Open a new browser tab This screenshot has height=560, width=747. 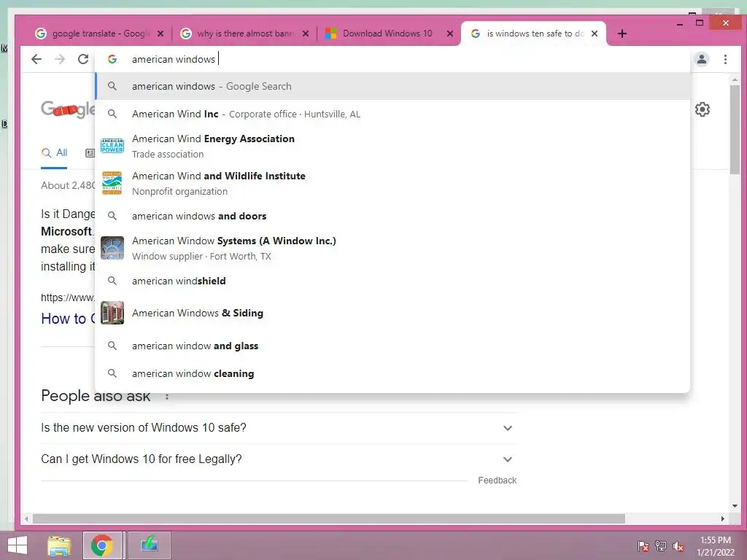[622, 34]
